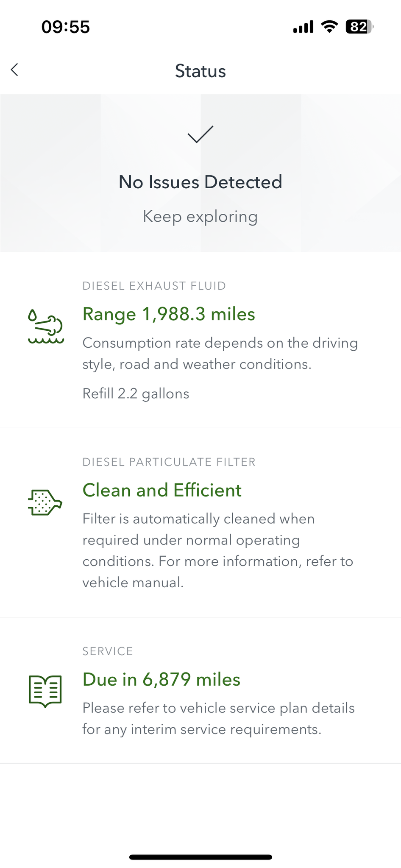401x868 pixels.
Task: Tap the back chevron arrow
Action: 15,70
